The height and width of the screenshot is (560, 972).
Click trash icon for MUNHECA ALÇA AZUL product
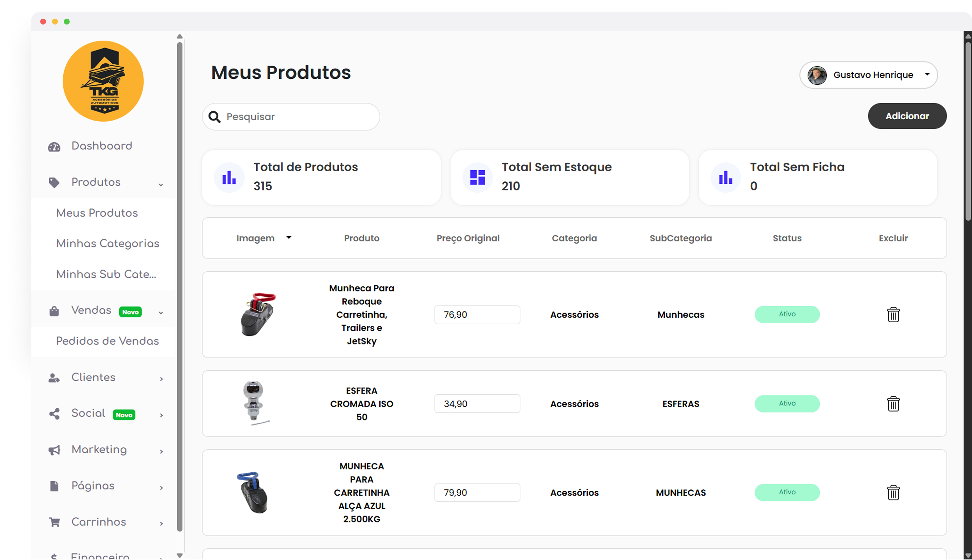click(893, 492)
